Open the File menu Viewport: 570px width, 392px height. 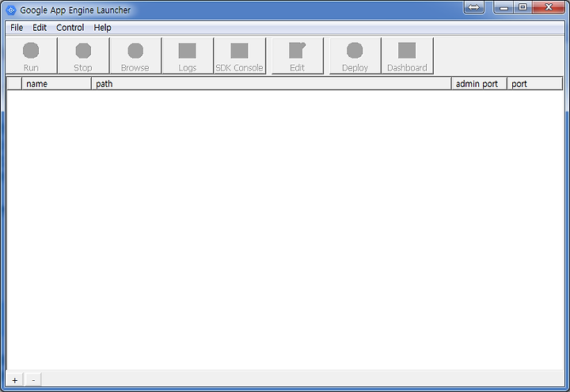click(x=17, y=28)
